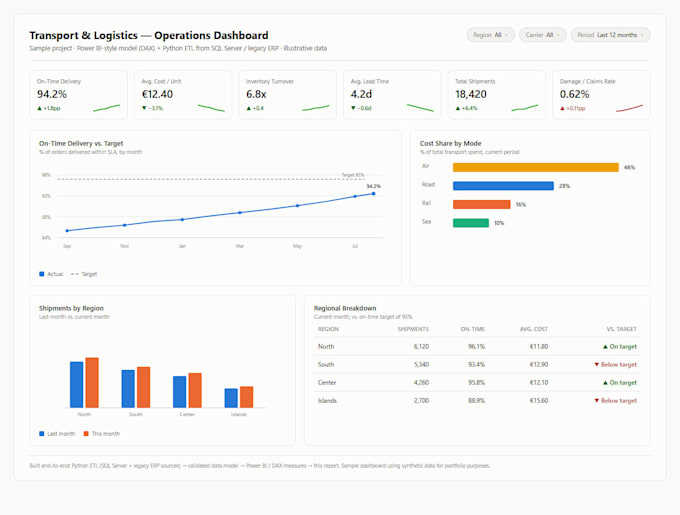The height and width of the screenshot is (515, 680).
Task: Open the Carrier All filter dropdown
Action: [543, 35]
